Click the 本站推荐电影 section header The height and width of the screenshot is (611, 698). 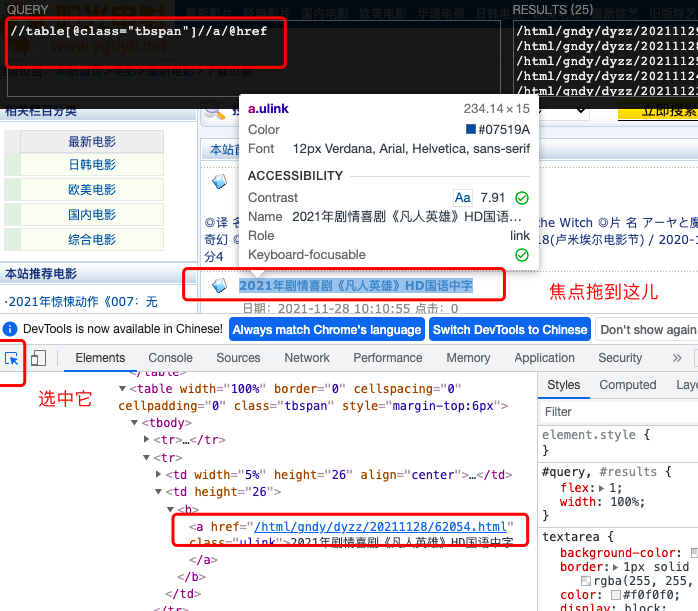pyautogui.click(x=41, y=274)
